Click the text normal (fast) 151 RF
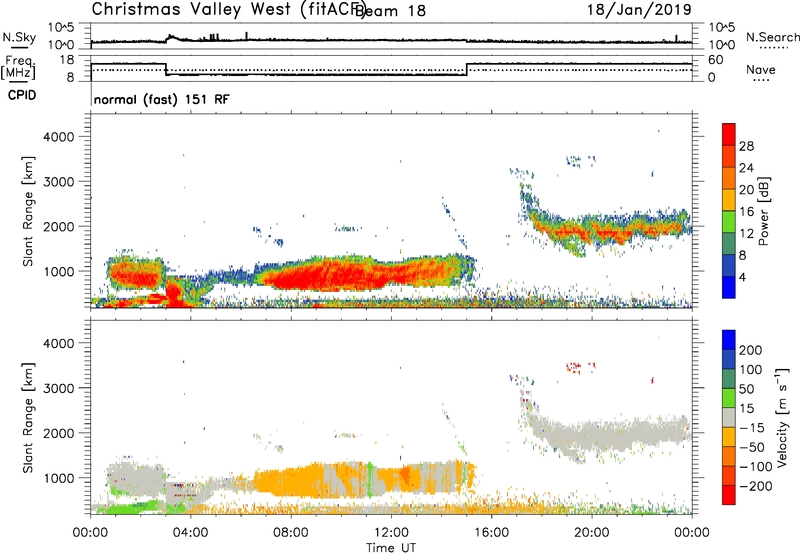The image size is (800, 554). point(162,99)
